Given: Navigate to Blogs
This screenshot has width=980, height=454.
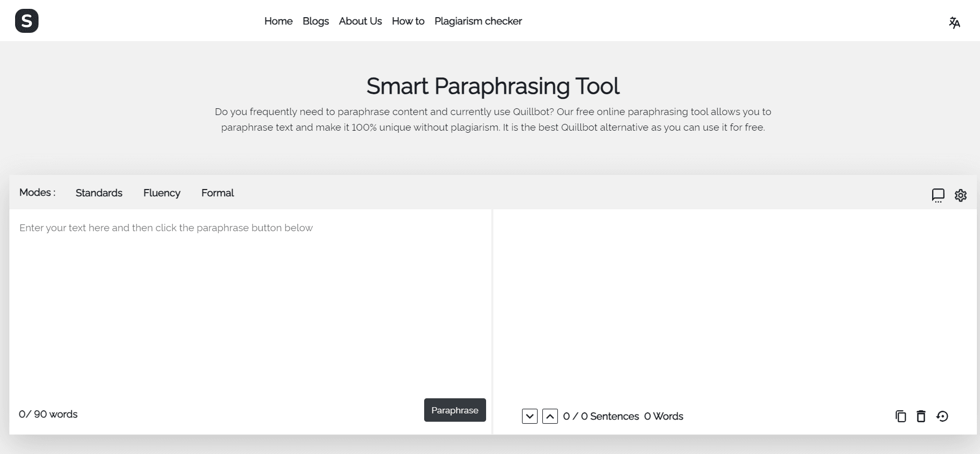Looking at the screenshot, I should tap(315, 21).
